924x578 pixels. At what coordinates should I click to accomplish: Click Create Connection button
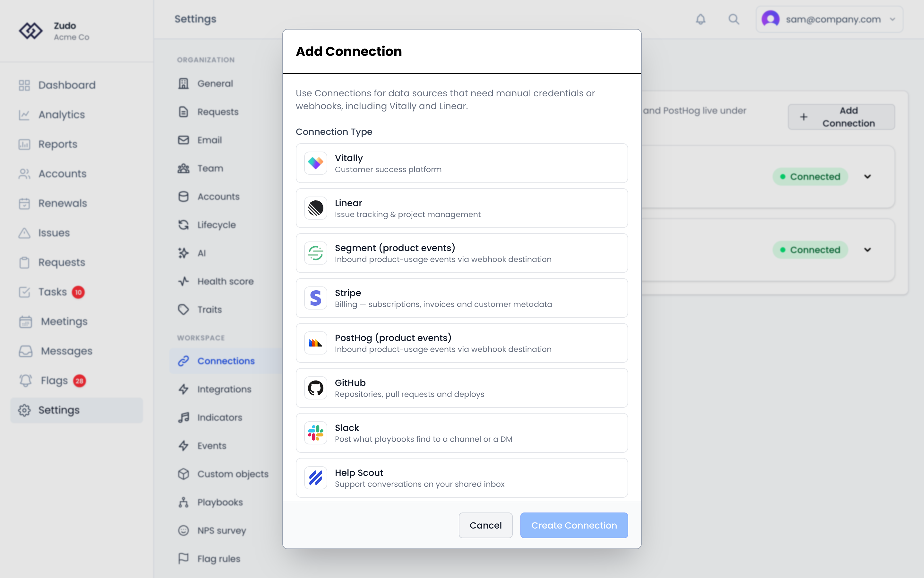(x=574, y=525)
